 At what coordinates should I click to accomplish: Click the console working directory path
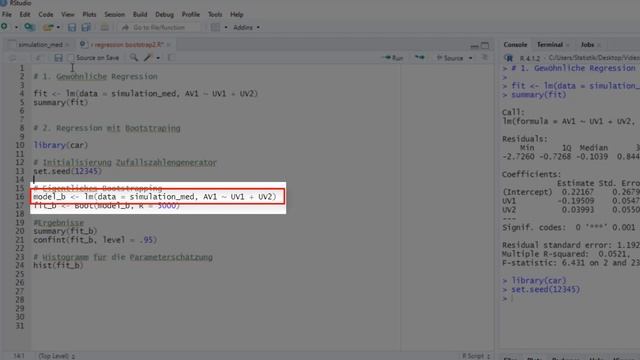point(594,58)
